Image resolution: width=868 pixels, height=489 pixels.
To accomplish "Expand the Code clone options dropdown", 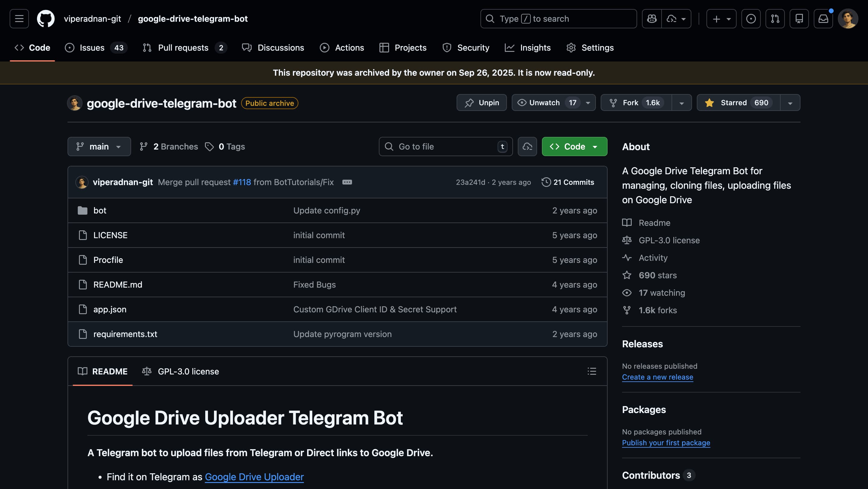I will [x=595, y=146].
